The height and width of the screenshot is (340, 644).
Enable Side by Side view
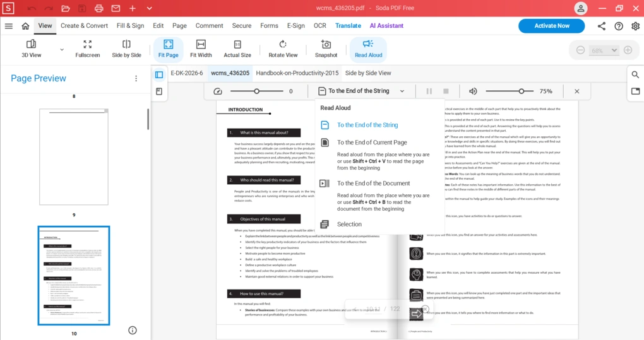point(126,49)
